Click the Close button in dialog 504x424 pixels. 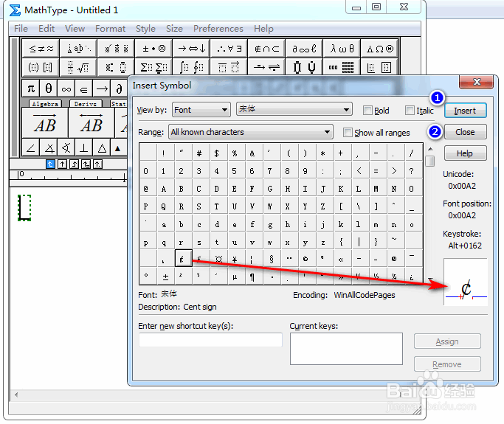(465, 132)
